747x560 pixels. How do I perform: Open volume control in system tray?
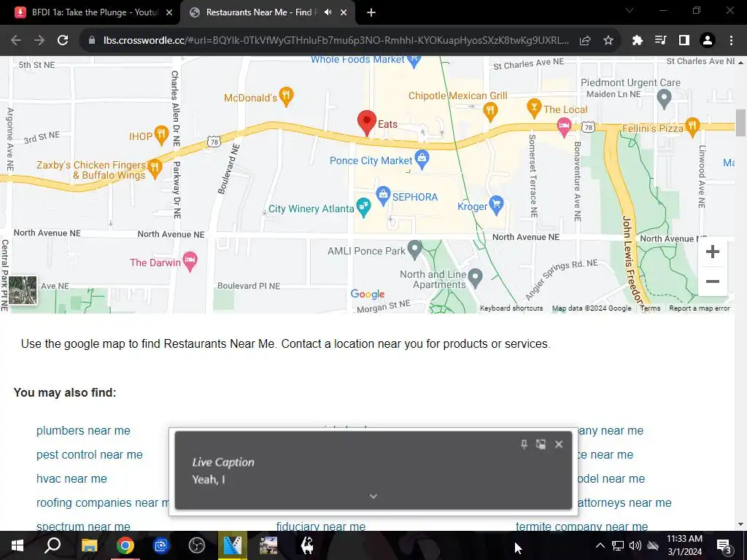pos(635,545)
